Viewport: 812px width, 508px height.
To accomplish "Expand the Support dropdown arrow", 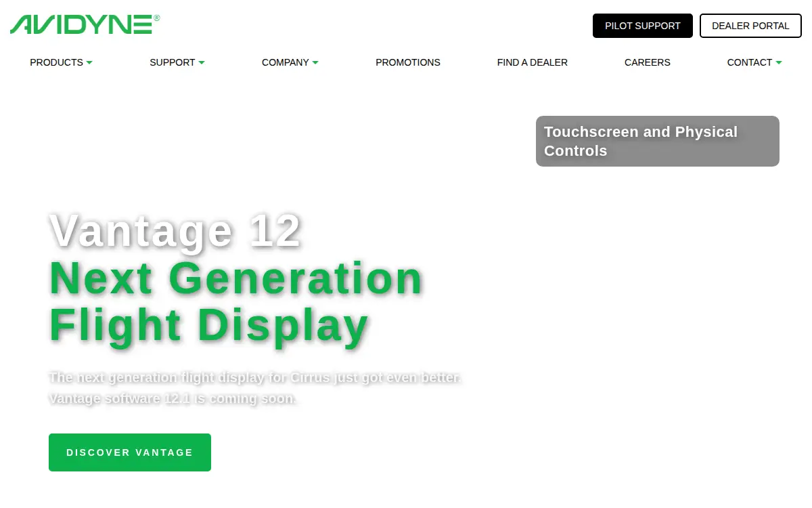I will point(202,63).
